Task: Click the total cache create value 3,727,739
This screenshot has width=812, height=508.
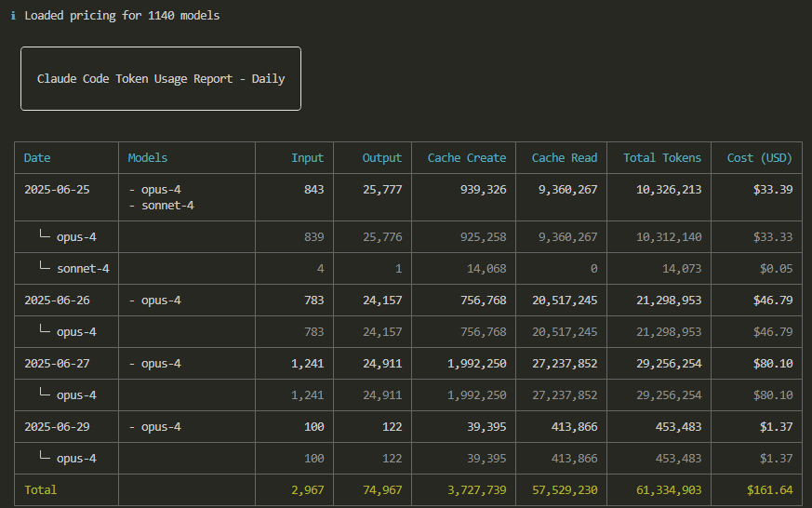Action: pos(476,490)
